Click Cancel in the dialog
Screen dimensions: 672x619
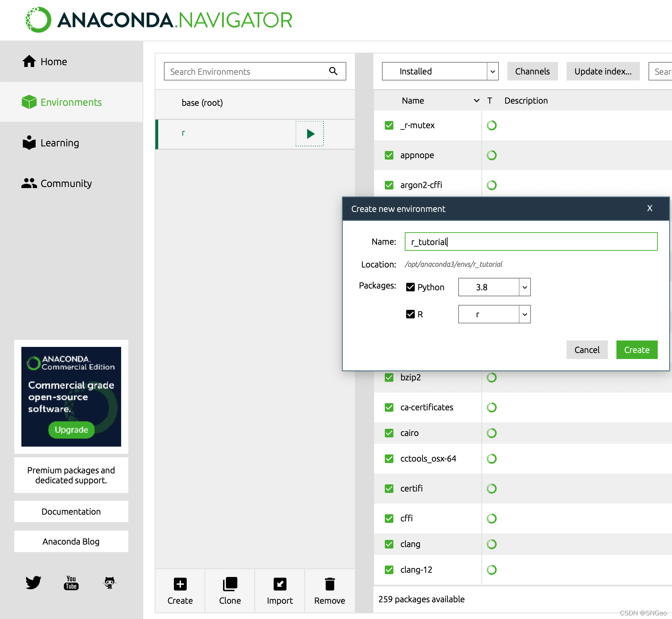587,350
